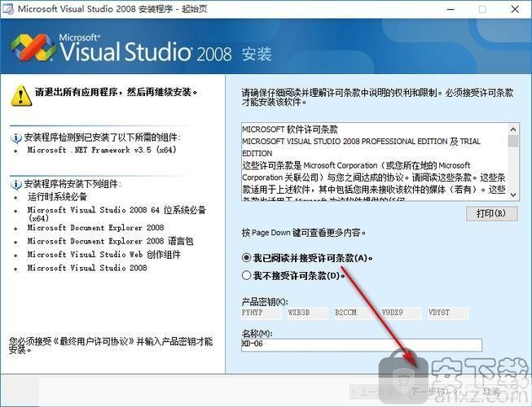Screen dimensions: 532x407
Task: Click Microsoft Document Explorer 2008 语言包 entry
Action: pos(110,241)
